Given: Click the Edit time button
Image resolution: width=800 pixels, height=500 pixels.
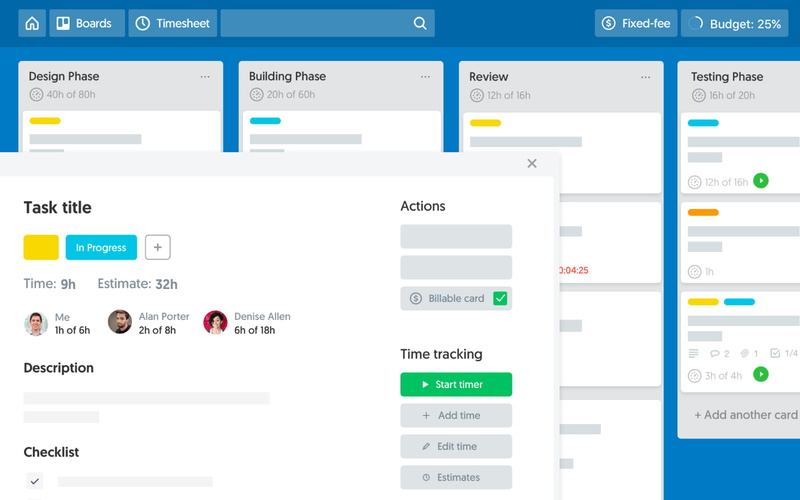Looking at the screenshot, I should (456, 446).
